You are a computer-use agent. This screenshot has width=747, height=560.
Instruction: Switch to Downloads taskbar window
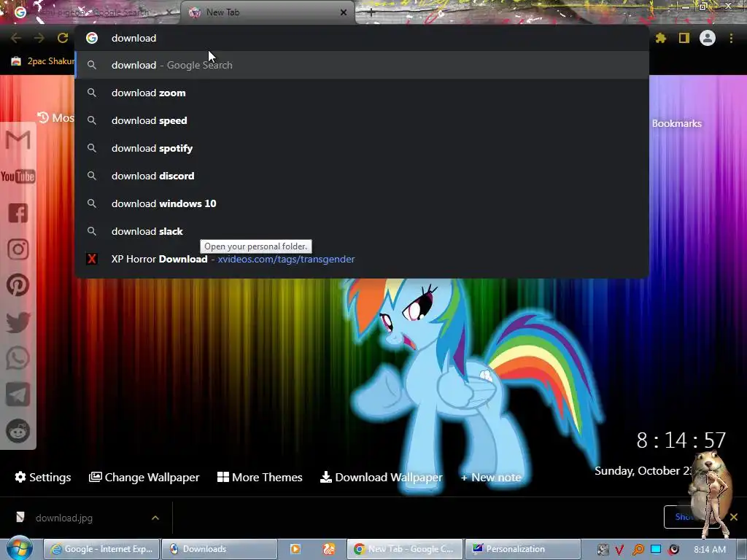[219, 549]
